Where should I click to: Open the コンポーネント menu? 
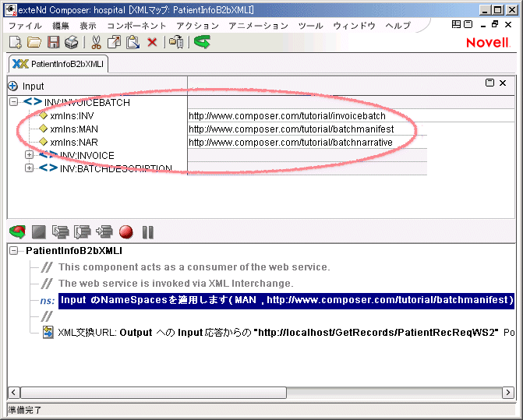[x=136, y=26]
